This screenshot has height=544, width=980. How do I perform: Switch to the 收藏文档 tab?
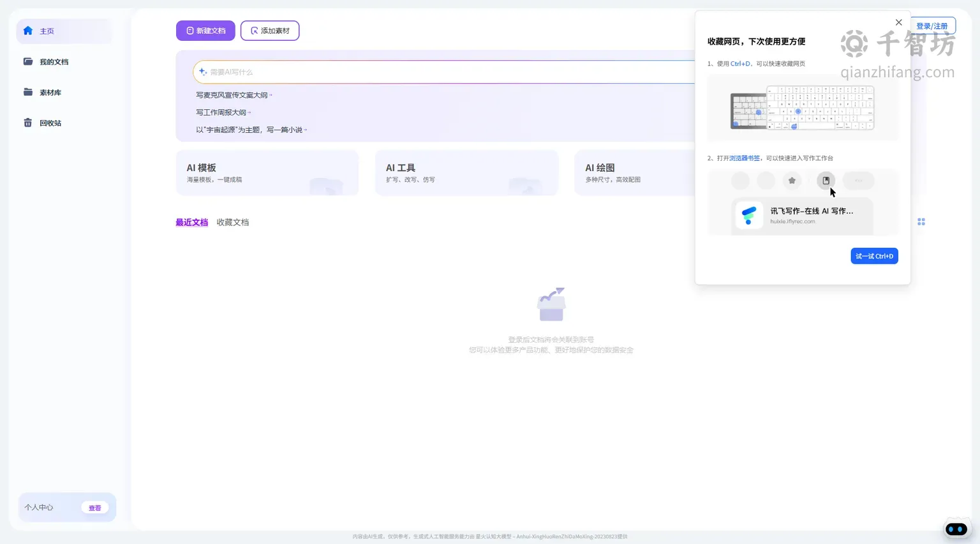pos(233,223)
